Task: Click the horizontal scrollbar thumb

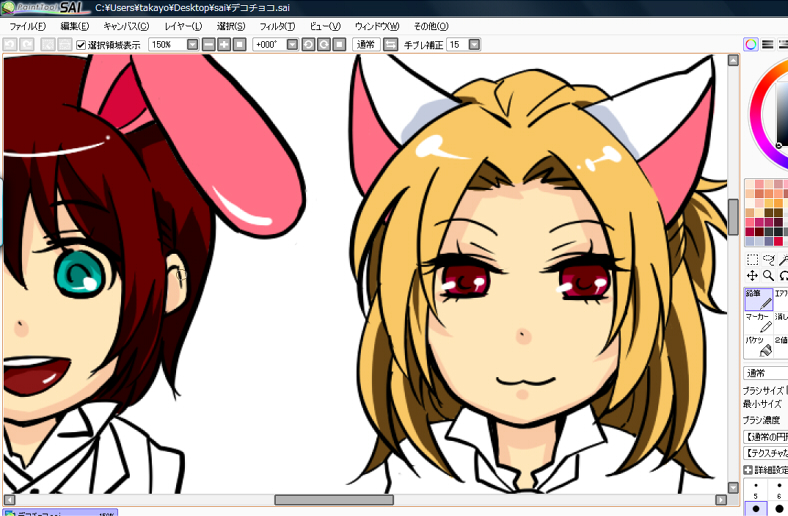Action: 334,500
